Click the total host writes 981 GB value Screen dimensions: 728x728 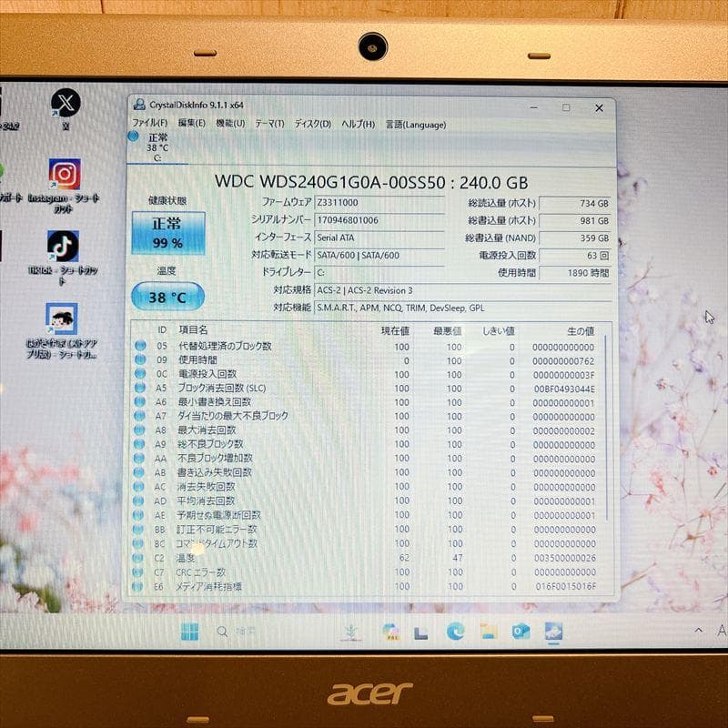[x=574, y=220]
